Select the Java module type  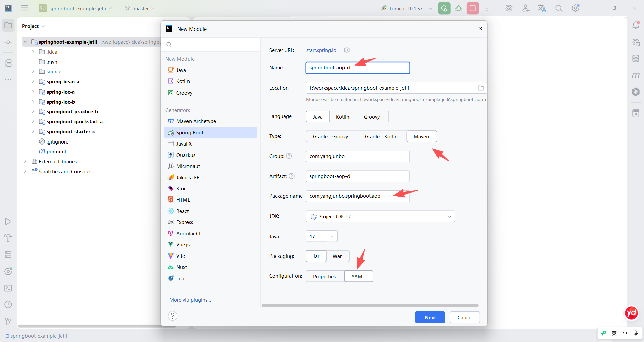pyautogui.click(x=211, y=70)
